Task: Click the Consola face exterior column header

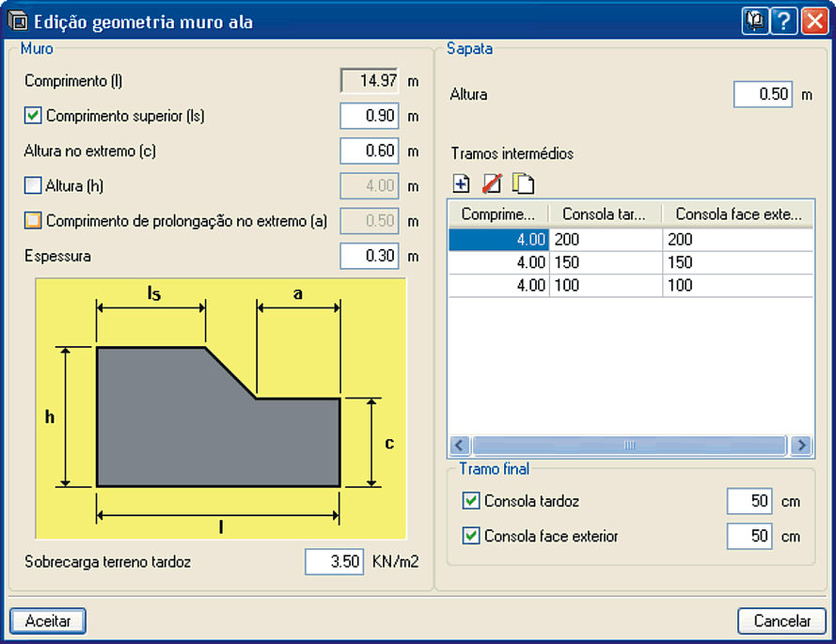Action: coord(737,213)
